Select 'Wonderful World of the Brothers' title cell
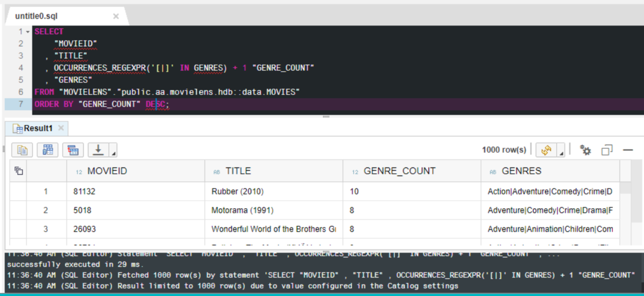 (x=274, y=229)
